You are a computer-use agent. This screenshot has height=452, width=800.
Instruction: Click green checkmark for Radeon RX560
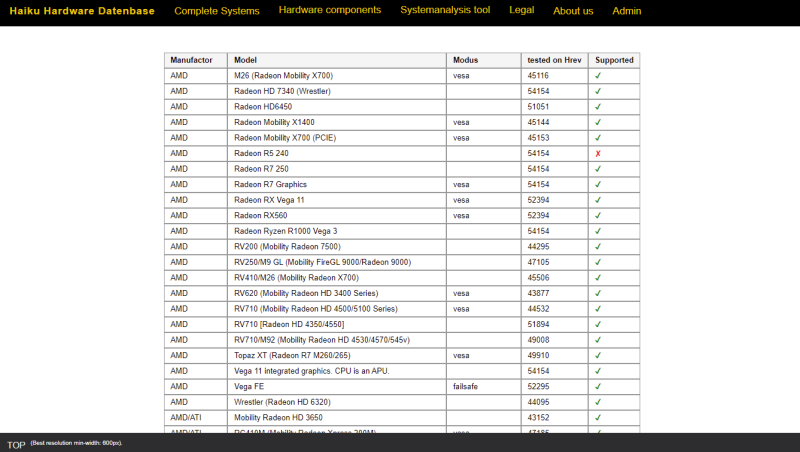point(598,216)
